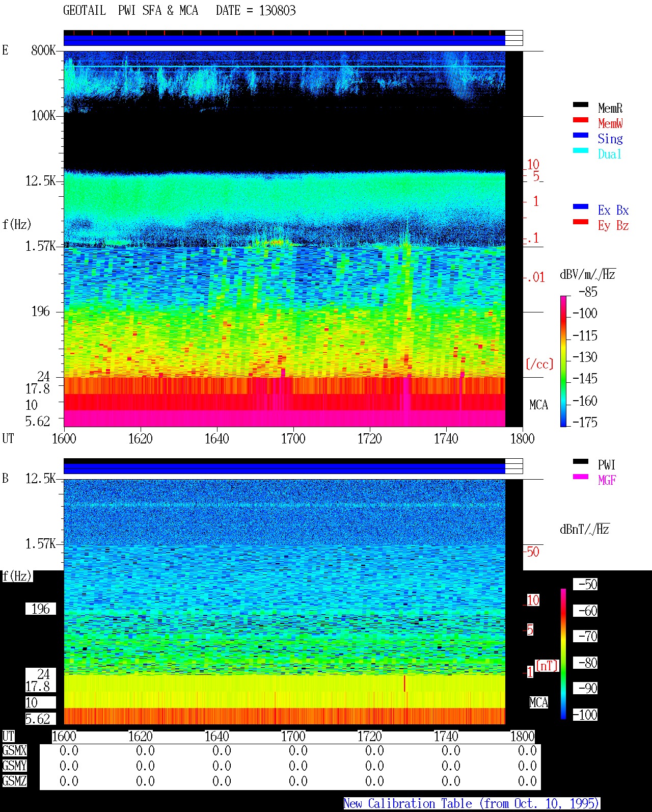
Task: Click the GEOTAIL title text
Action: pyautogui.click(x=85, y=11)
